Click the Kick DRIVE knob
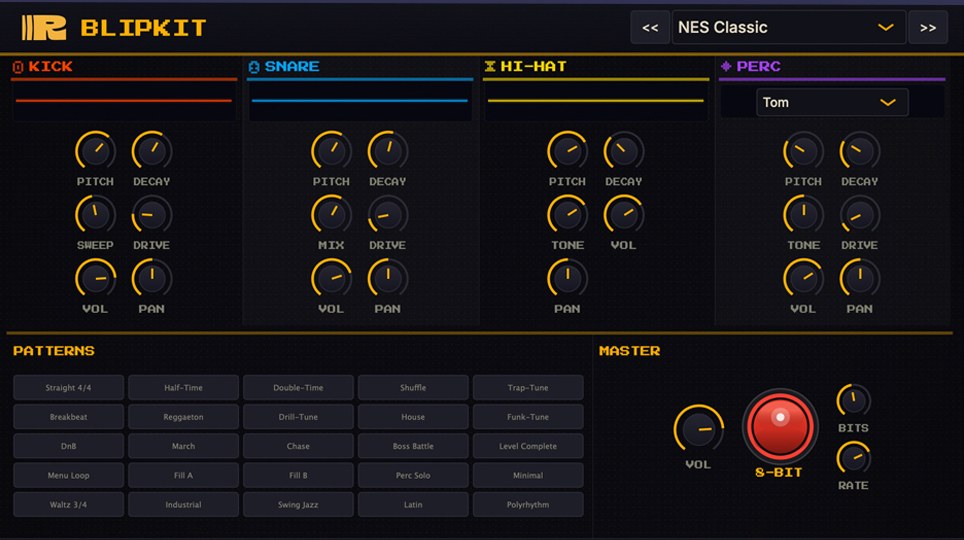The image size is (964, 540). coord(152,215)
